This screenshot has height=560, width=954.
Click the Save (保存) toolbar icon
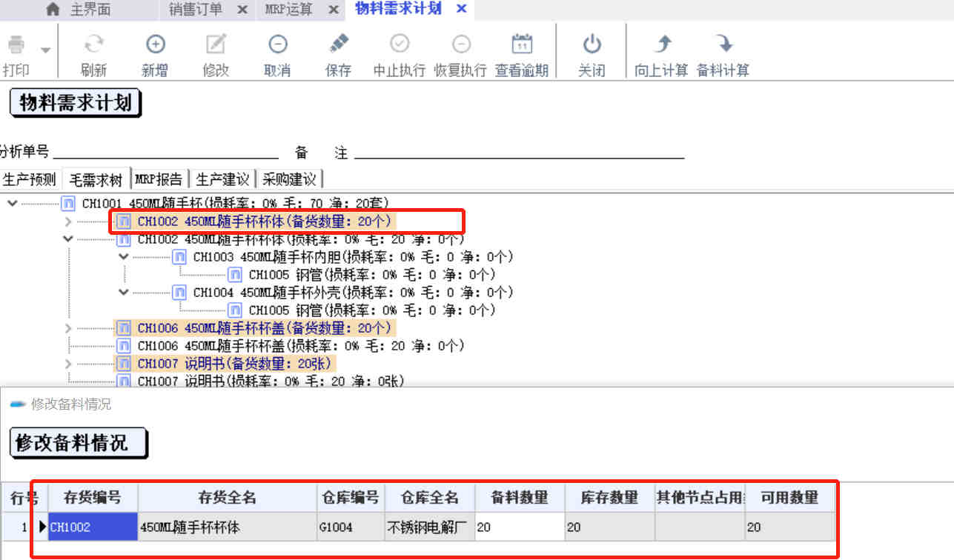[338, 44]
